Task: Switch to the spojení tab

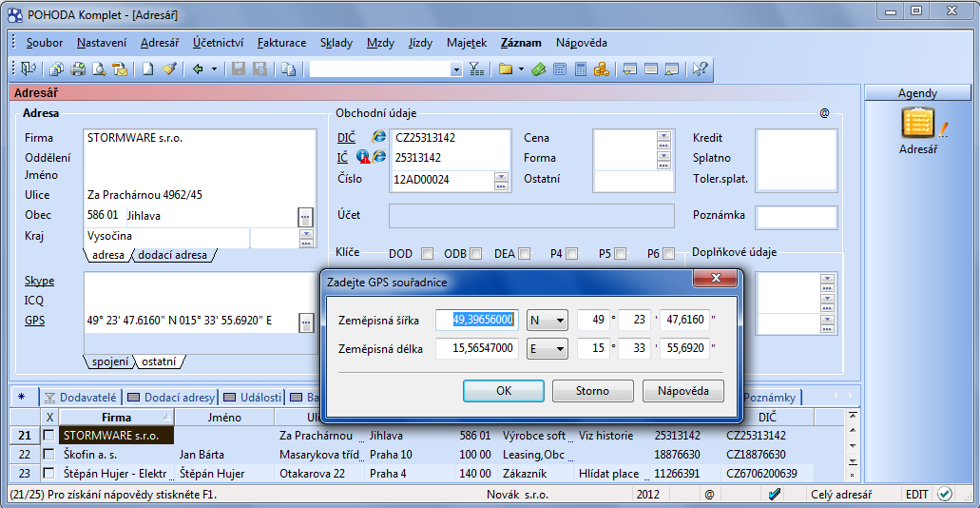Action: pos(110,361)
